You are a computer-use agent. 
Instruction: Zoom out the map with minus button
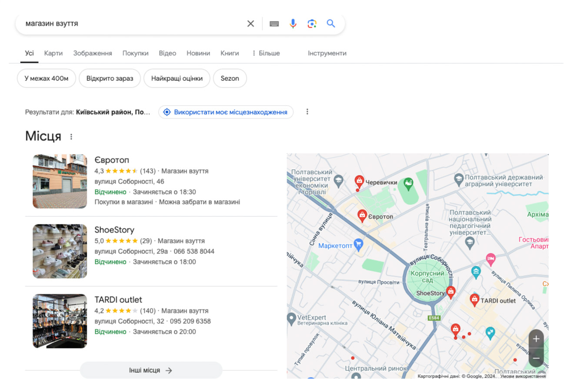click(x=536, y=358)
